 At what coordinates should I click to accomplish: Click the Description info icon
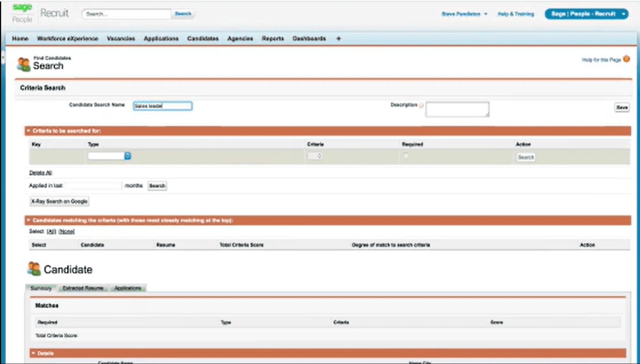pos(421,105)
